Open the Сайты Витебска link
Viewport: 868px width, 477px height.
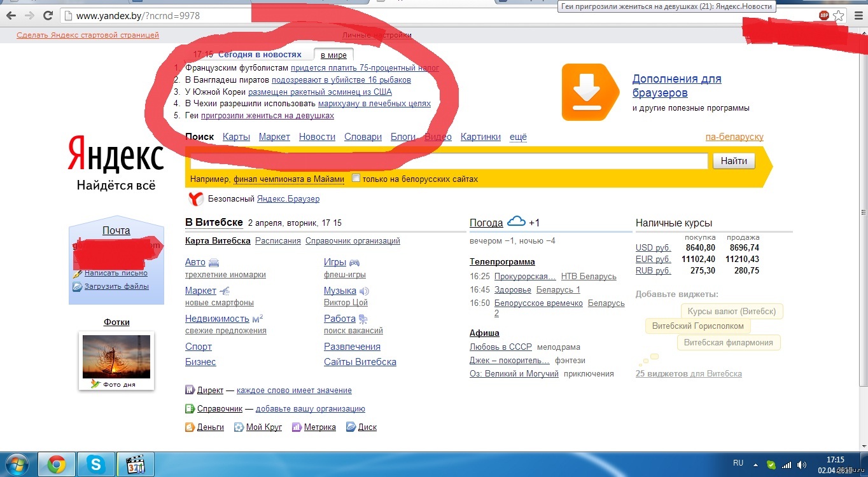click(x=360, y=362)
